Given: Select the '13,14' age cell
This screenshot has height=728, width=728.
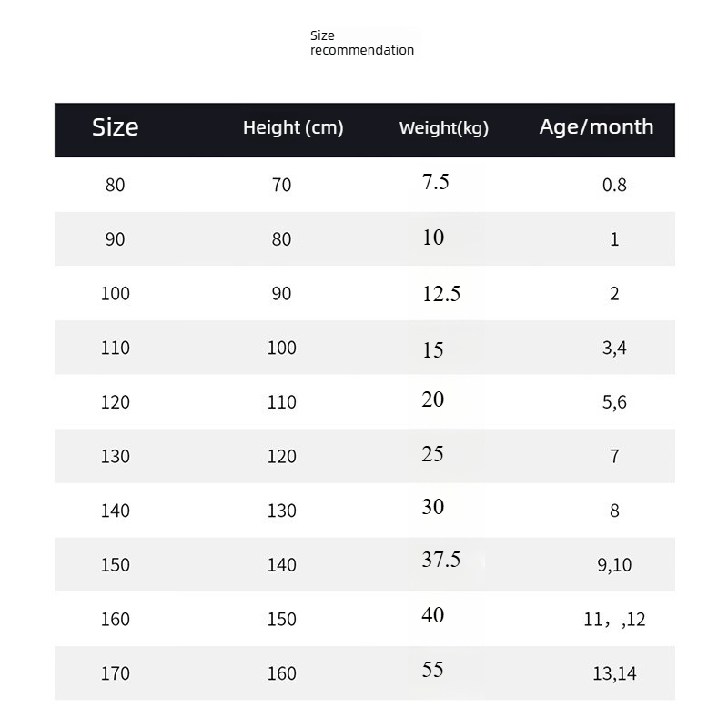Looking at the screenshot, I should point(614,673).
